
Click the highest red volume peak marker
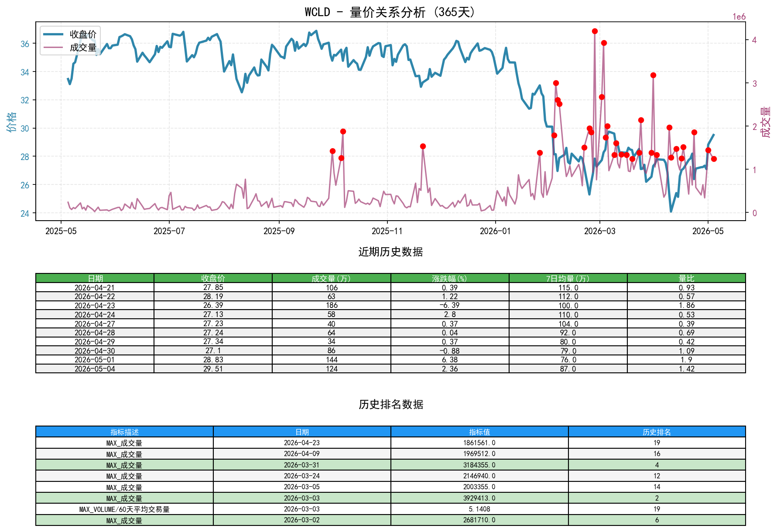(595, 31)
